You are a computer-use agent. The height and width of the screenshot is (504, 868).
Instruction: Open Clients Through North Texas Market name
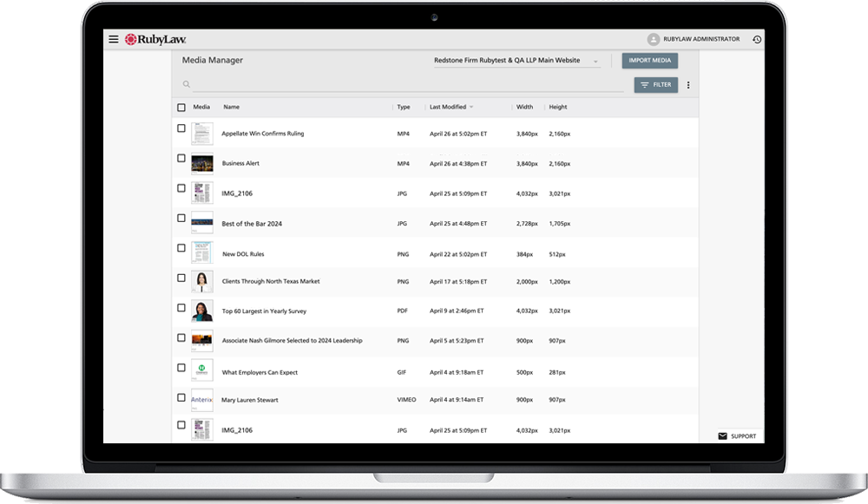coord(271,281)
